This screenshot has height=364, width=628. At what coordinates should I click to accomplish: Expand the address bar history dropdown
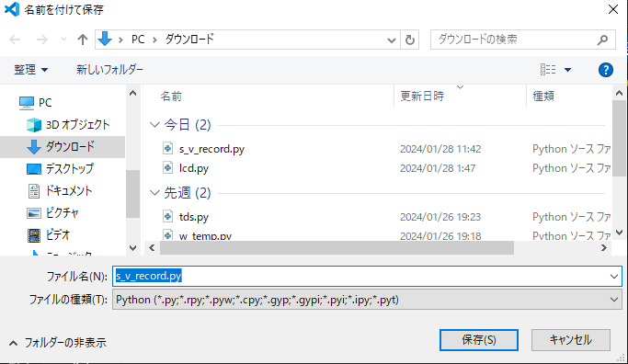coord(392,40)
